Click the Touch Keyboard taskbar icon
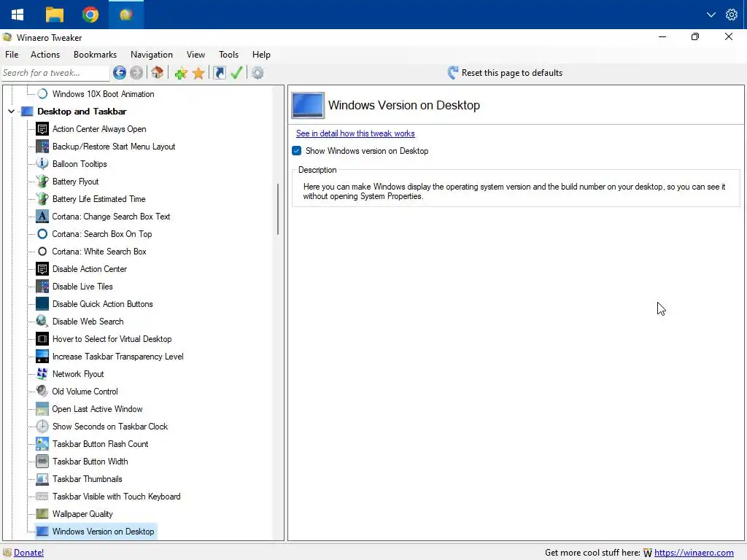Viewport: 747px width, 560px height. point(42,496)
